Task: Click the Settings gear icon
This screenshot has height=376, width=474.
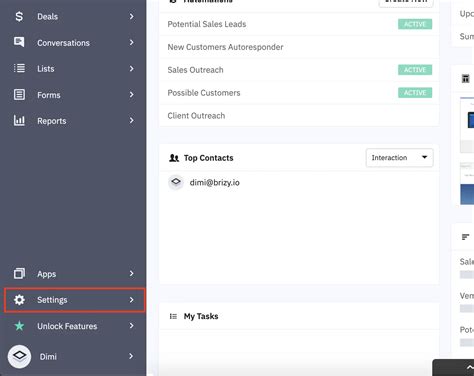Action: (x=19, y=300)
